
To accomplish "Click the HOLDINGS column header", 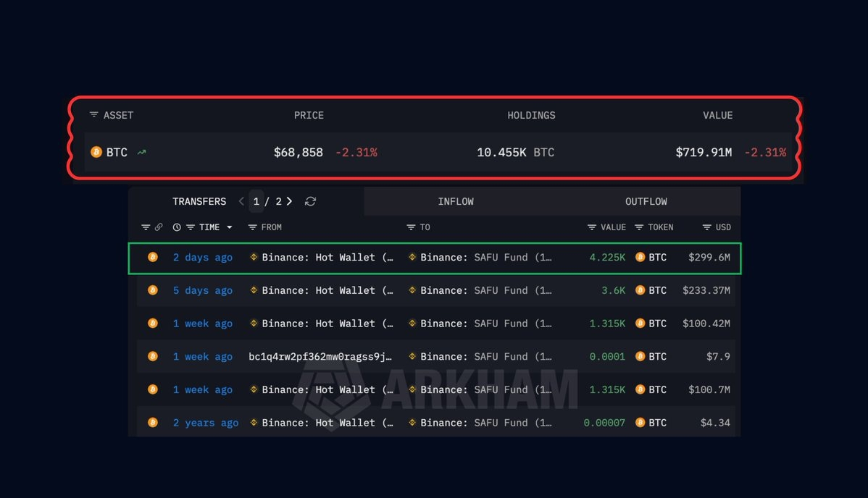I will (x=531, y=115).
